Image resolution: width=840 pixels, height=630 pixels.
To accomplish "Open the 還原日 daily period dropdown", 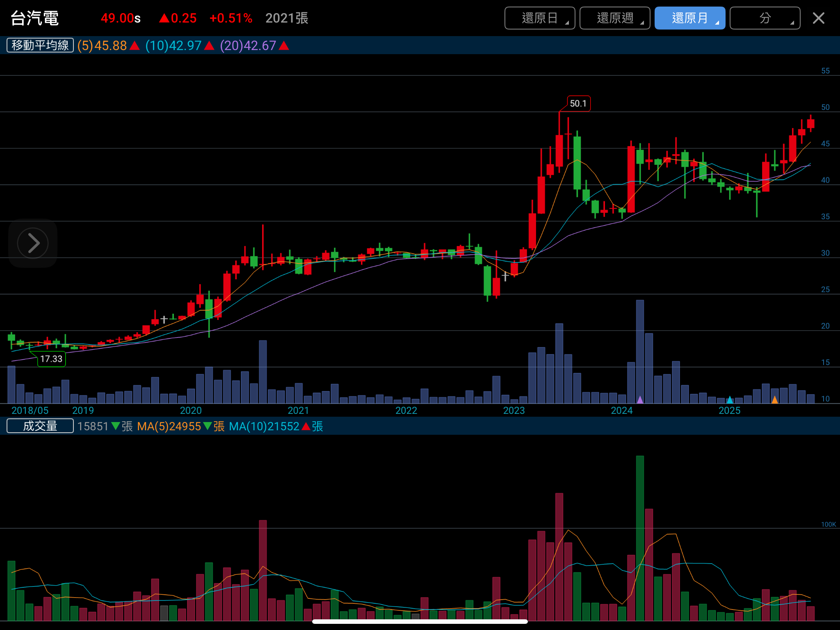I will 539,18.
